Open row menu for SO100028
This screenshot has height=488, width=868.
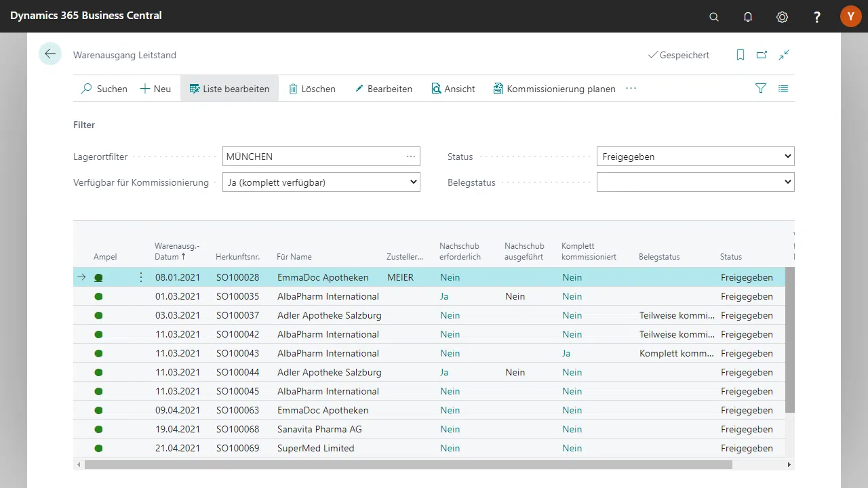[x=141, y=277]
